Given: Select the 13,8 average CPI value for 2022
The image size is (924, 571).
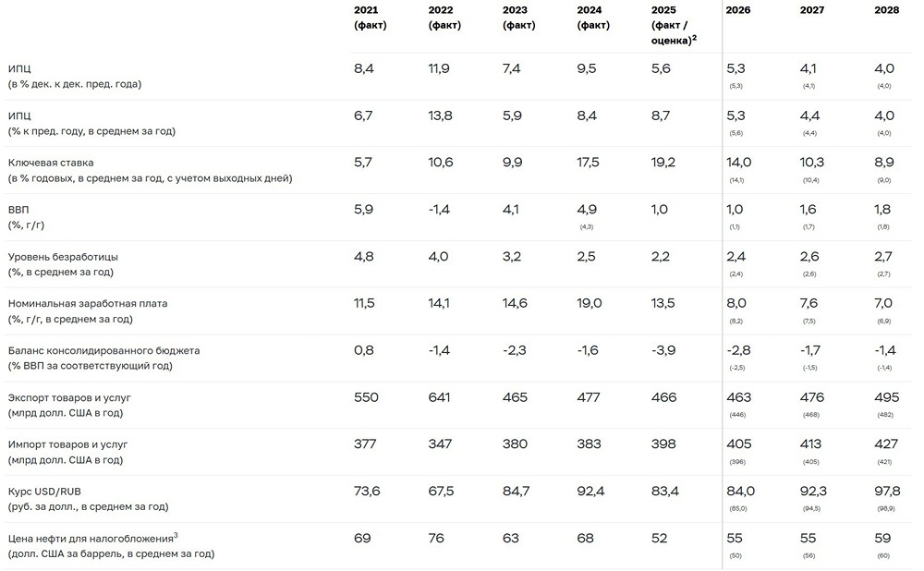Looking at the screenshot, I should point(441,115).
